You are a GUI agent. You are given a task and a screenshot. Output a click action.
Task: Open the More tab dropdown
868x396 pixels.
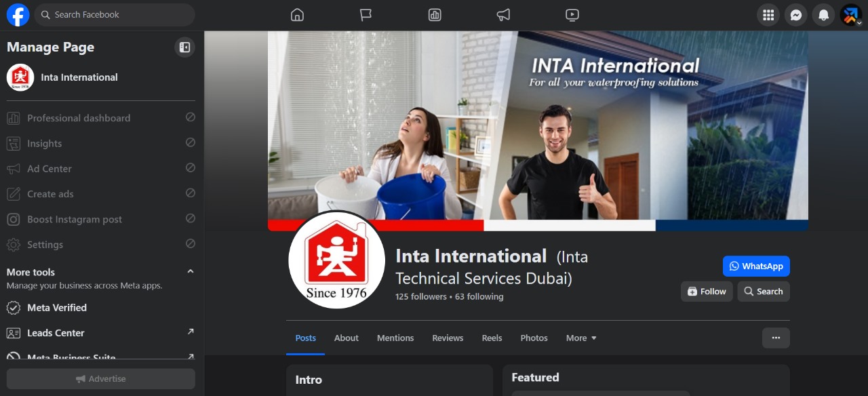(x=580, y=338)
